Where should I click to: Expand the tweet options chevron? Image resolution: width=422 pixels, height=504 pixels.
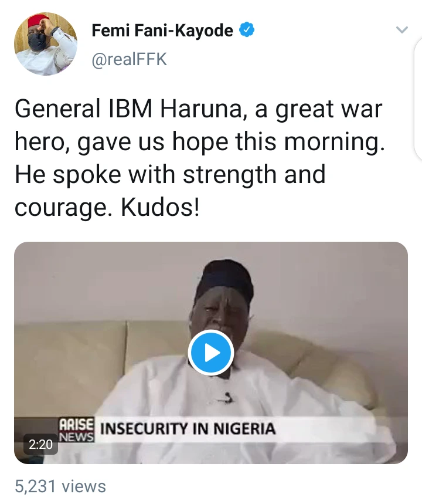click(x=401, y=31)
